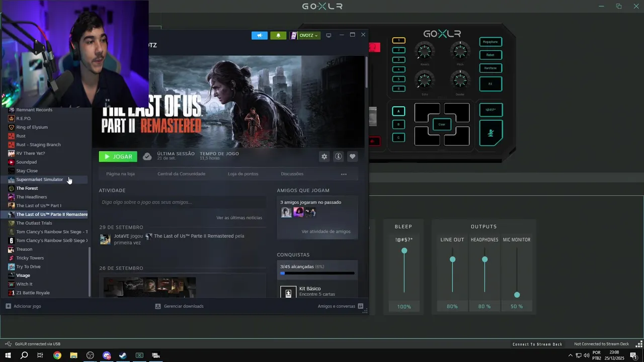The height and width of the screenshot is (362, 644).
Task: Check cloud sync status icon
Action: coord(147,156)
